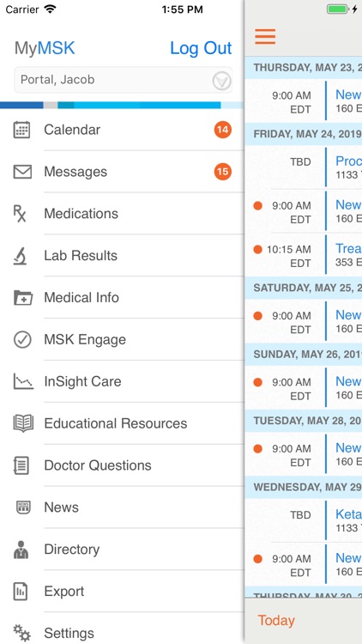Open the Doctor Questions menu item
This screenshot has height=644, width=362.
[123, 465]
